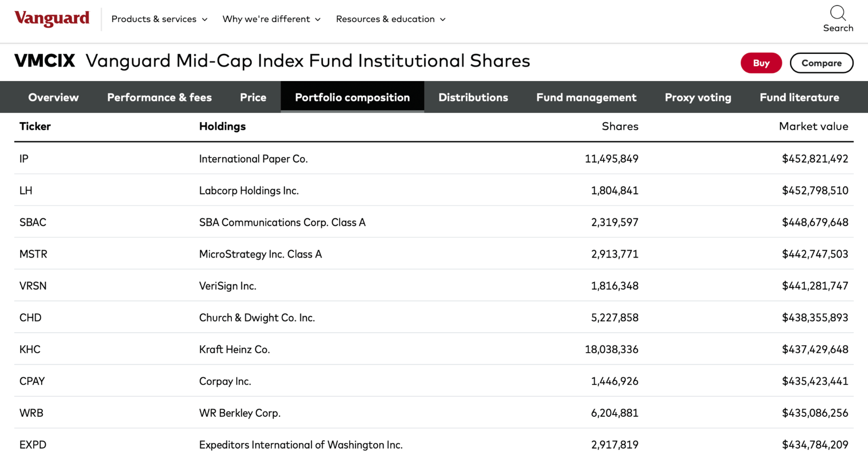Open Performance & fees tab

click(x=159, y=97)
